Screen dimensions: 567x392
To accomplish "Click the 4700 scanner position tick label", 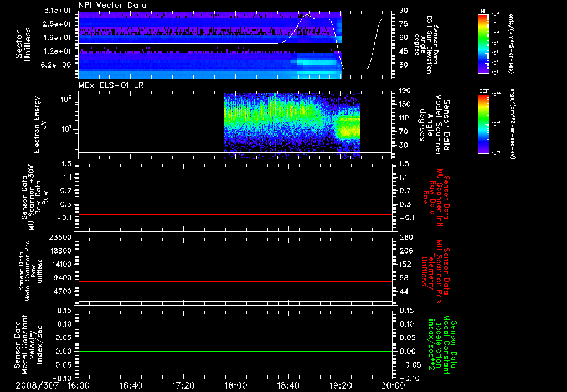I will point(63,291).
